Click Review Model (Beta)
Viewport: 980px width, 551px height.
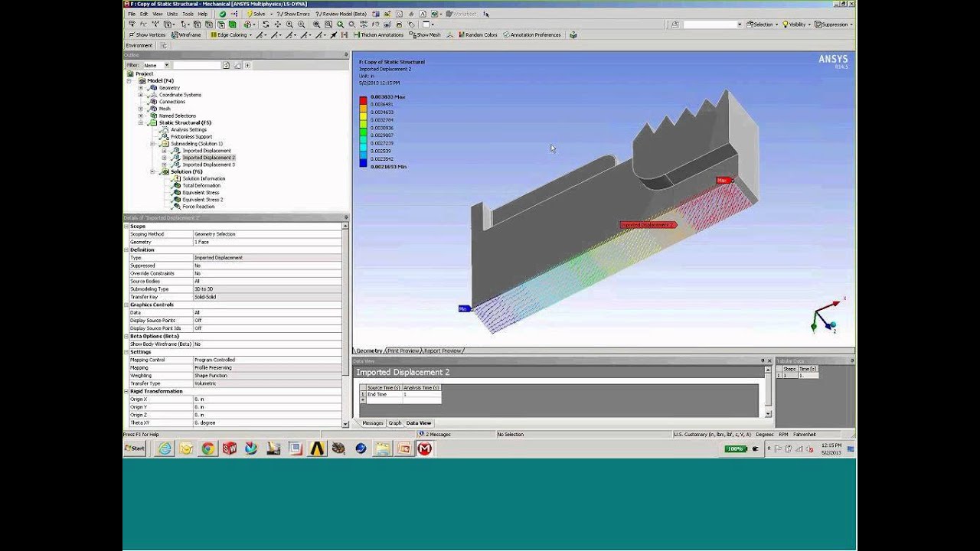[x=341, y=14]
